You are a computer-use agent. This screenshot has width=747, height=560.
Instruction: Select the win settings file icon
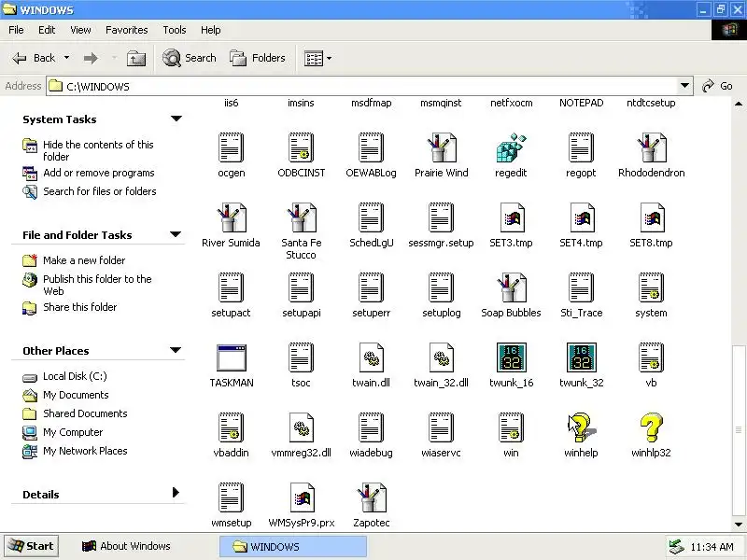point(511,427)
